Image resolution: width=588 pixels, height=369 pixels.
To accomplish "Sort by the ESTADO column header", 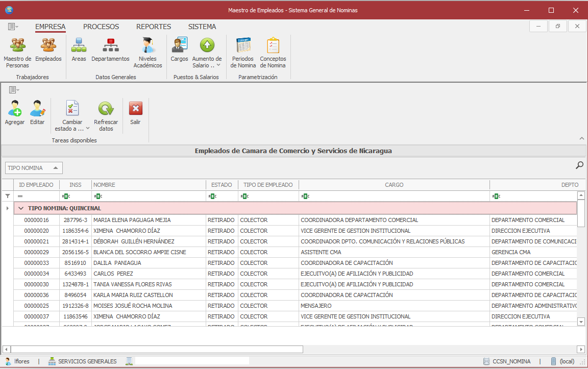I will 222,185.
